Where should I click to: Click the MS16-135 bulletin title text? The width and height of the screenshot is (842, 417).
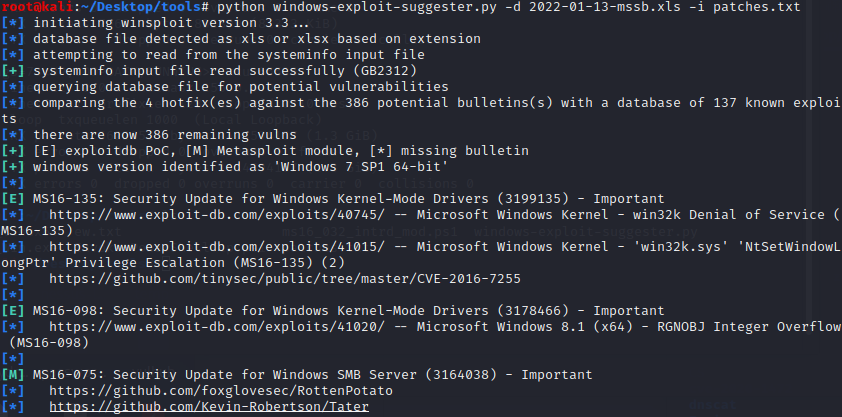click(349, 199)
